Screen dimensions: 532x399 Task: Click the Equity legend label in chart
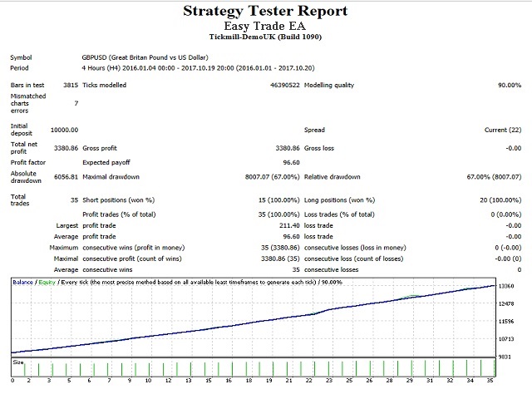point(47,283)
